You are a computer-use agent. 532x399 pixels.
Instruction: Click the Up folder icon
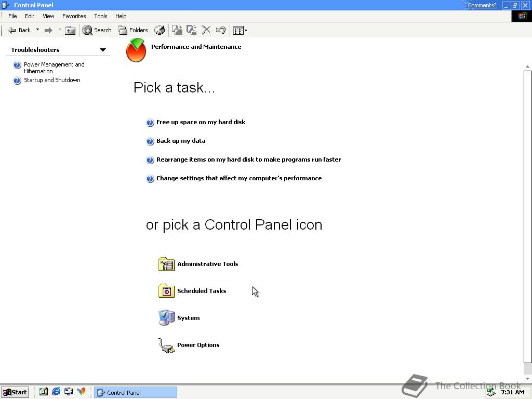coord(70,31)
